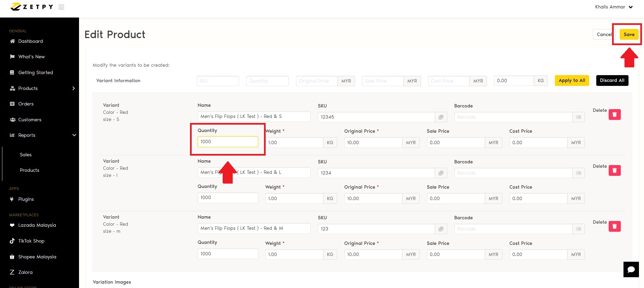Open Shopee Malaysia marketplace
The width and height of the screenshot is (644, 288).
(37, 257)
